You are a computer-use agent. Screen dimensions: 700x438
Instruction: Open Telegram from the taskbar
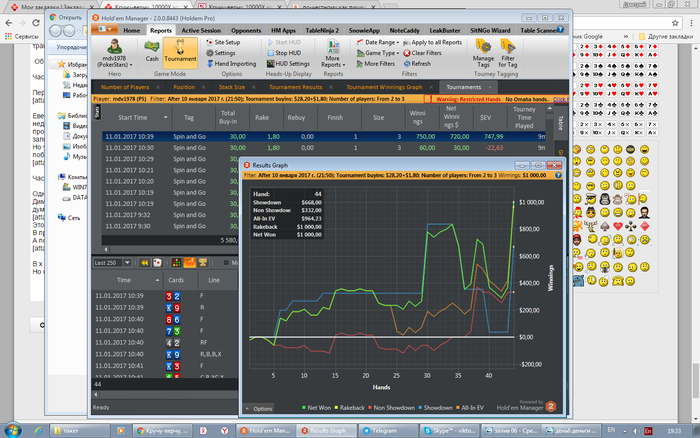388,430
